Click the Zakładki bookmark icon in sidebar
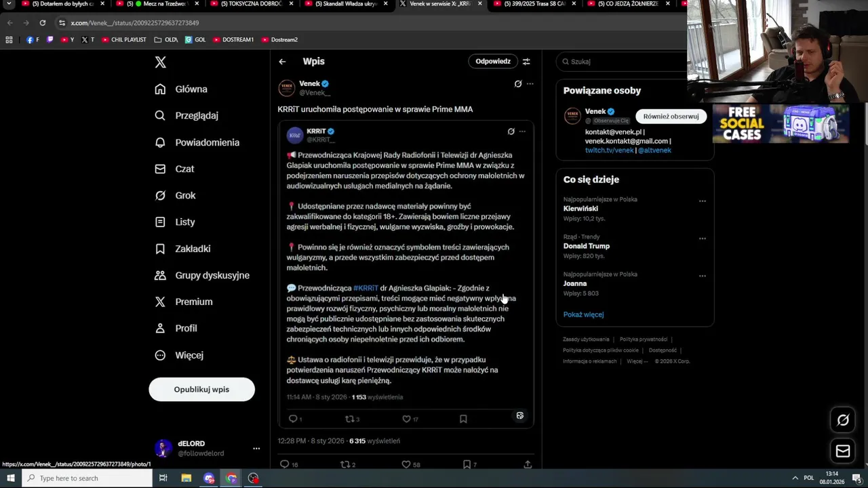 pos(160,249)
